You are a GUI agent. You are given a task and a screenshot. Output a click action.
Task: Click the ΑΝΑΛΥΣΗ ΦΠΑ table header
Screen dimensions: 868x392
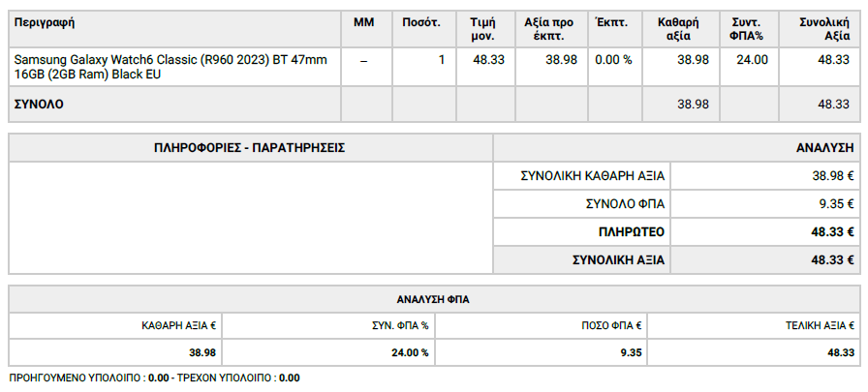(x=434, y=300)
